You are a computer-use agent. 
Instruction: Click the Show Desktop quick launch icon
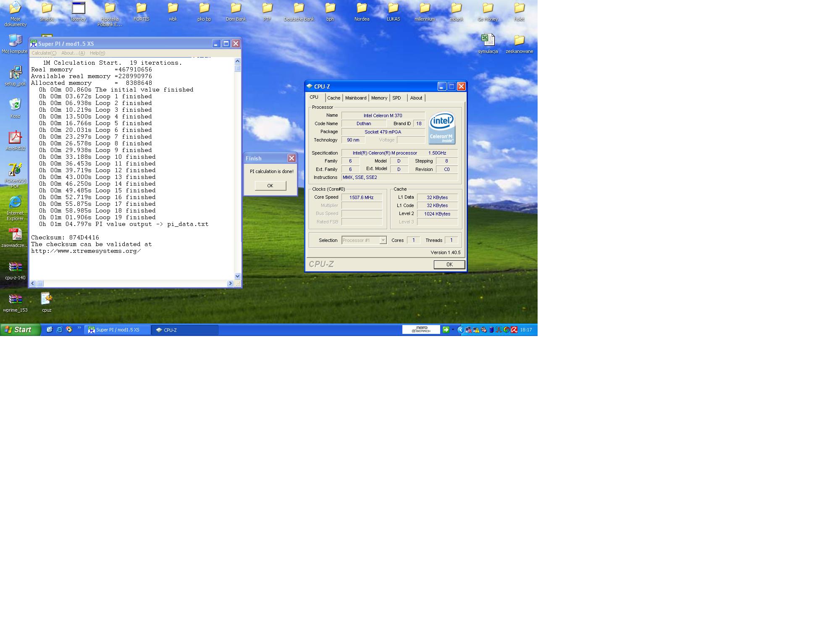coord(50,330)
